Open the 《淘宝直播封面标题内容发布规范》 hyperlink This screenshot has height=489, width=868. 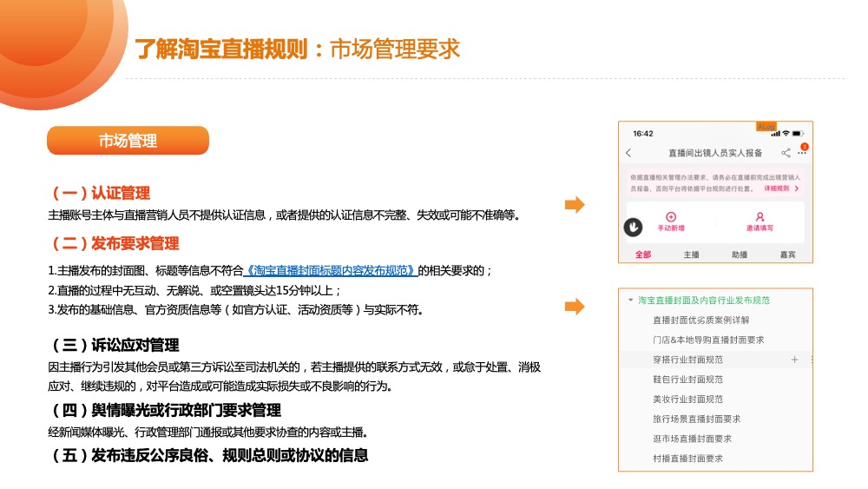click(331, 271)
